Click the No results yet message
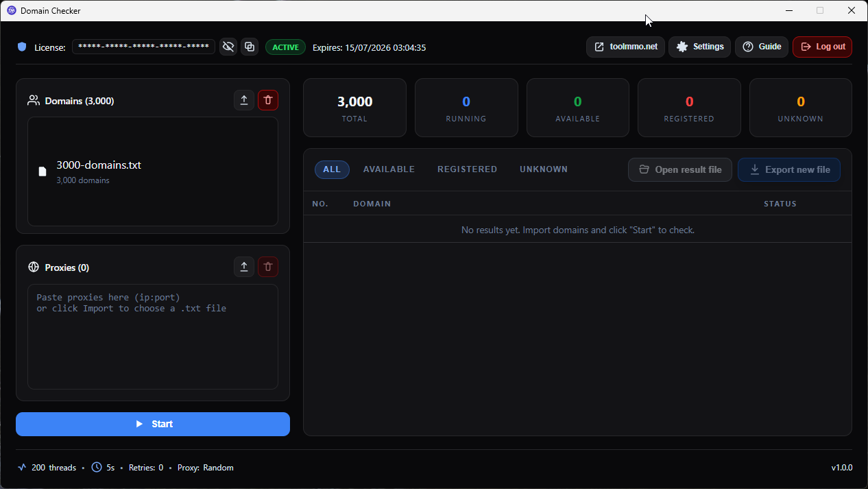Viewport: 868px width, 489px height. (x=578, y=230)
